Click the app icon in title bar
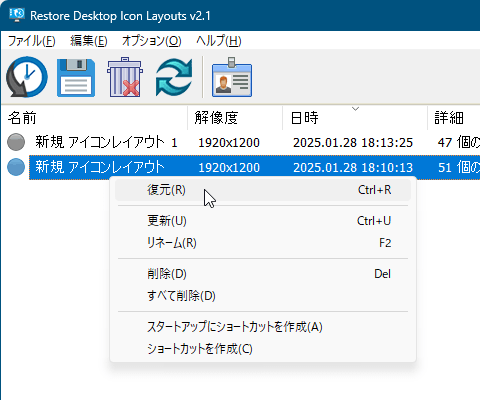This screenshot has height=400, width=480. (x=17, y=15)
